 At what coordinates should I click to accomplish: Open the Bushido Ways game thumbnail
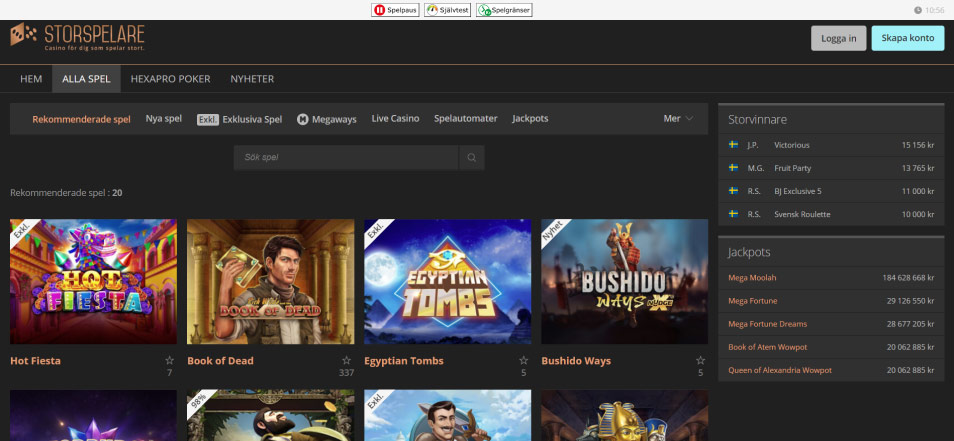coord(625,282)
